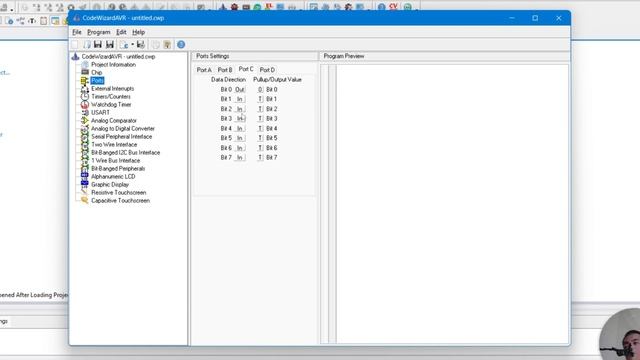
Task: Open Capacitive Touchscreen settings
Action: [120, 201]
